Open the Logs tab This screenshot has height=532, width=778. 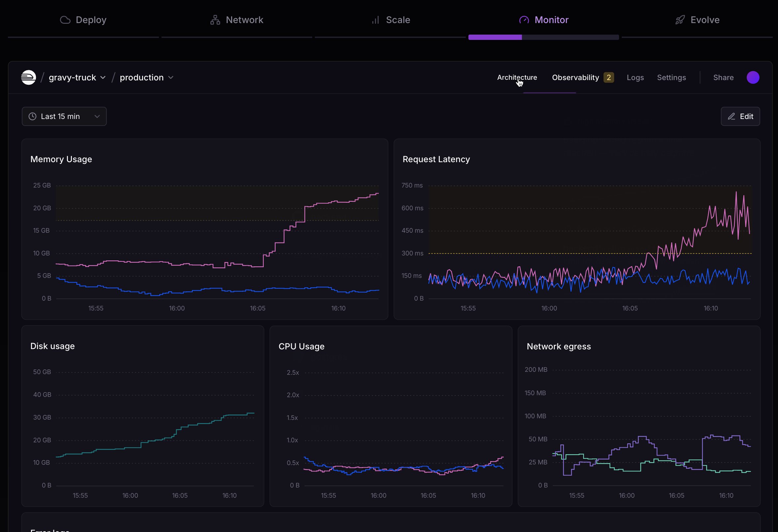[x=635, y=77]
